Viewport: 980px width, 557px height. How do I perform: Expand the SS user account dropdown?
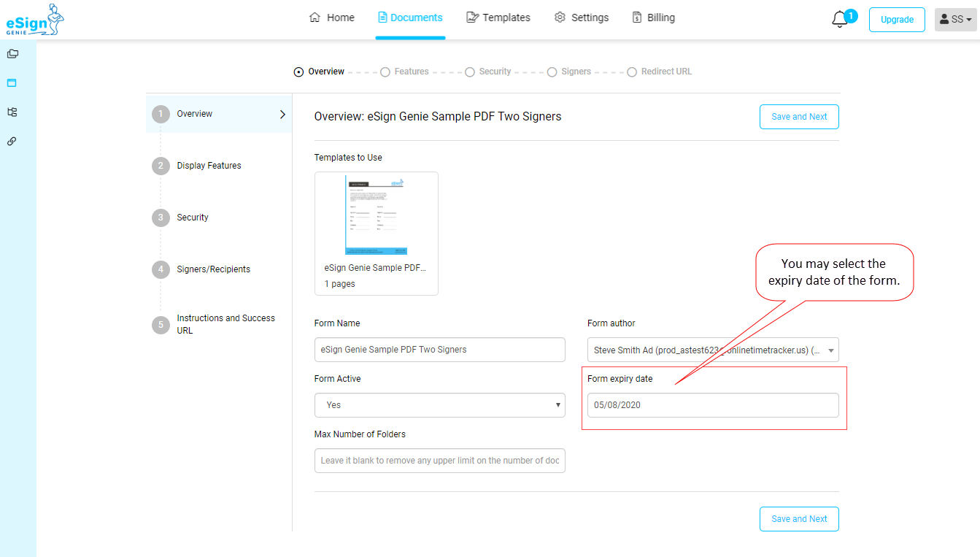955,20
